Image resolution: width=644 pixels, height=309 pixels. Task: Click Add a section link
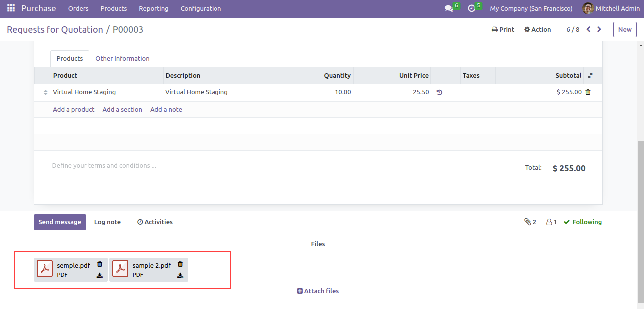[x=122, y=109]
